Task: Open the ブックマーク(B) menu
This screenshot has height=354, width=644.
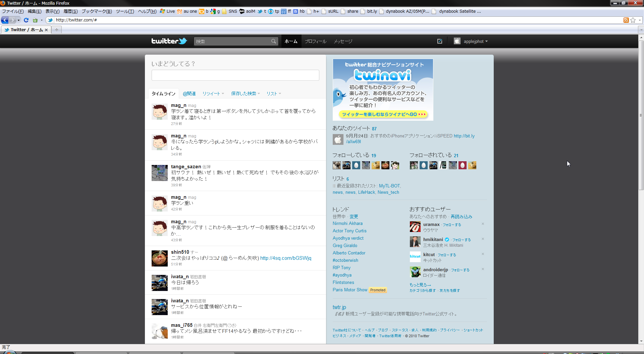Action: (x=97, y=11)
